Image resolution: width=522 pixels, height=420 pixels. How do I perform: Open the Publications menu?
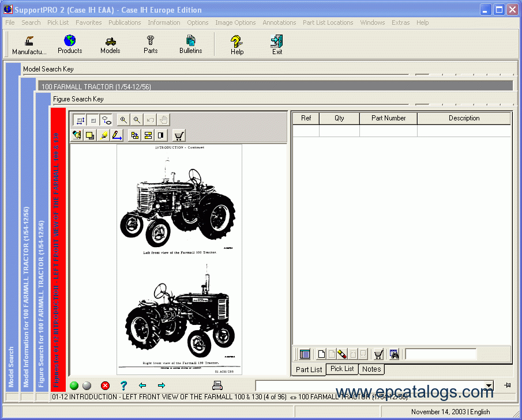coord(125,22)
